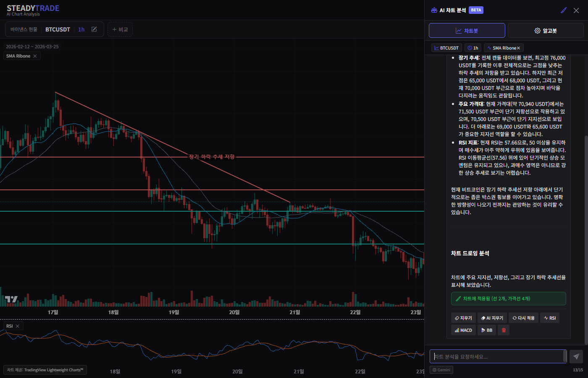Click the date range 2026-02-12 ~ 2026-03-25
The width and height of the screenshot is (588, 378).
point(32,47)
